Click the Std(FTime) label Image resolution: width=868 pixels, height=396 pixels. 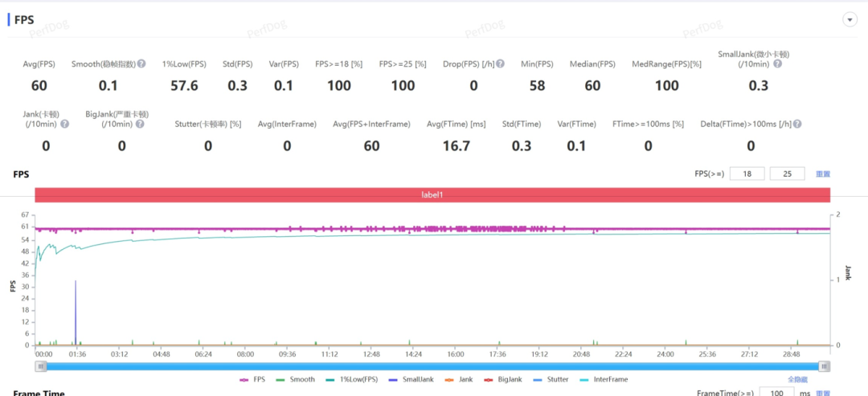click(522, 125)
